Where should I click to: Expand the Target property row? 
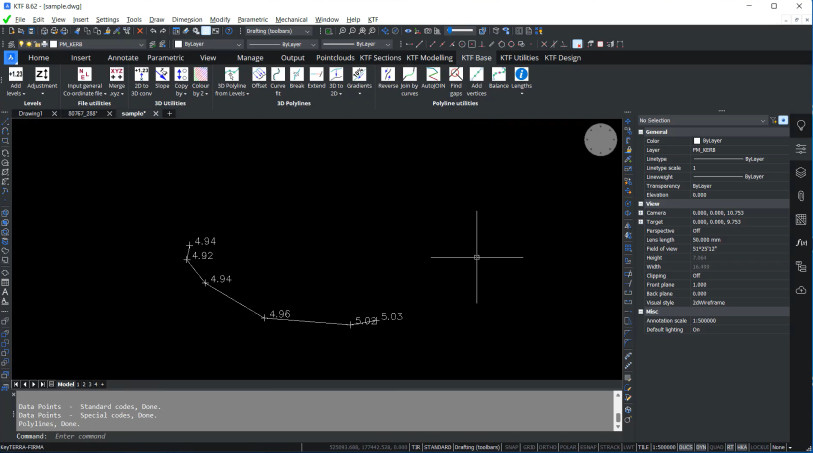click(x=641, y=222)
